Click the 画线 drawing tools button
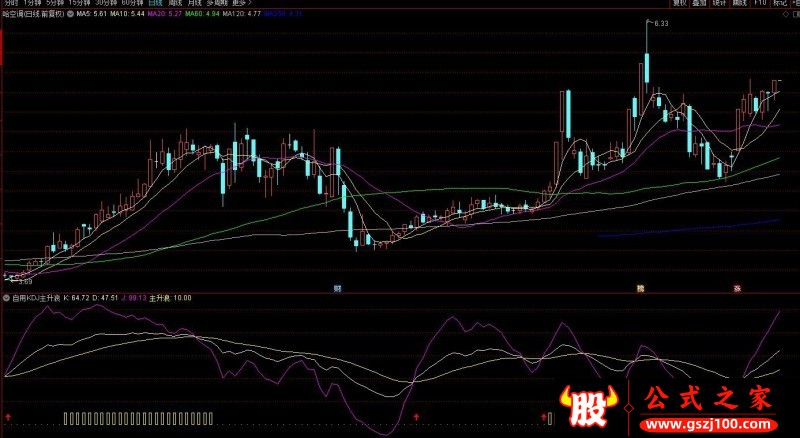The width and height of the screenshot is (800, 438). click(739, 3)
